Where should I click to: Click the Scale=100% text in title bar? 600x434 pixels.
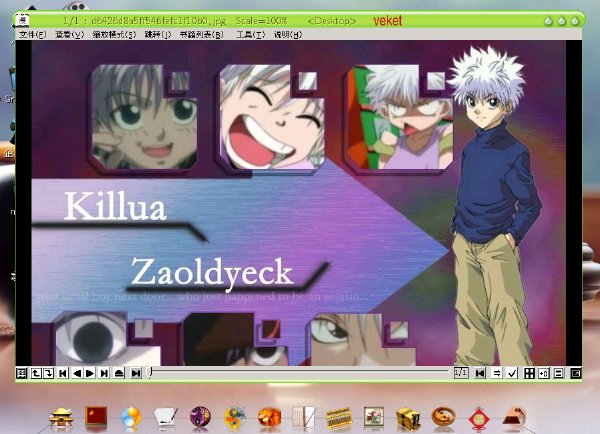click(x=261, y=21)
